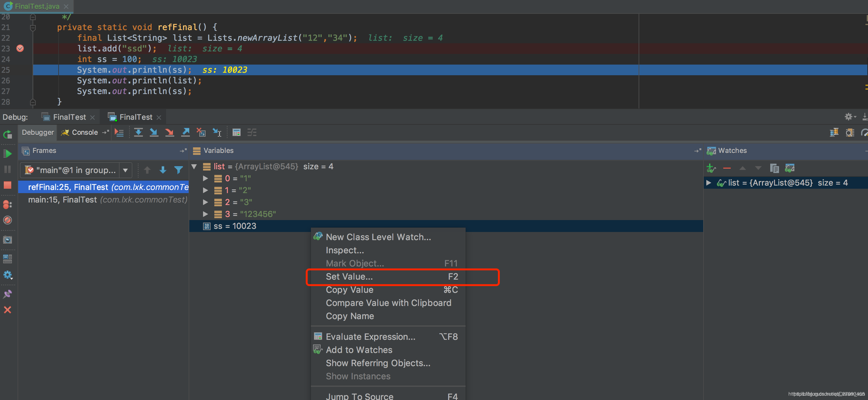Click the red Close X icon in sidebar
The height and width of the screenshot is (400, 868).
8,310
